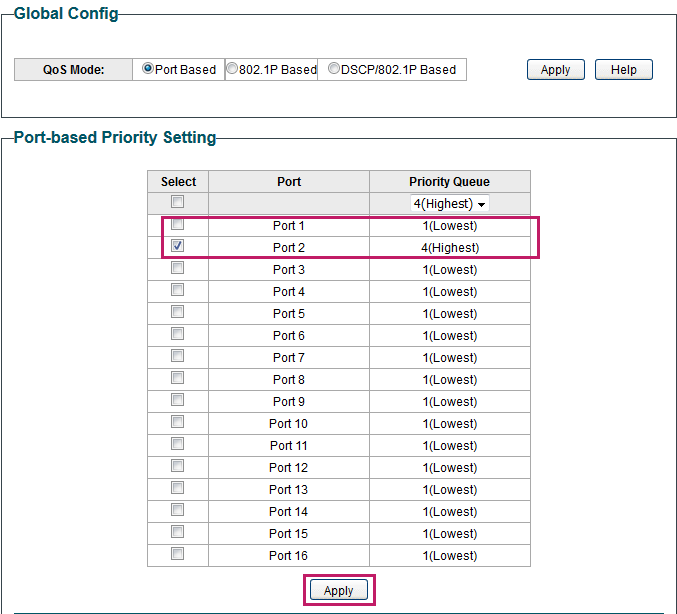Image resolution: width=677 pixels, height=614 pixels.
Task: Enable the Port 5 checkbox
Action: click(x=178, y=312)
